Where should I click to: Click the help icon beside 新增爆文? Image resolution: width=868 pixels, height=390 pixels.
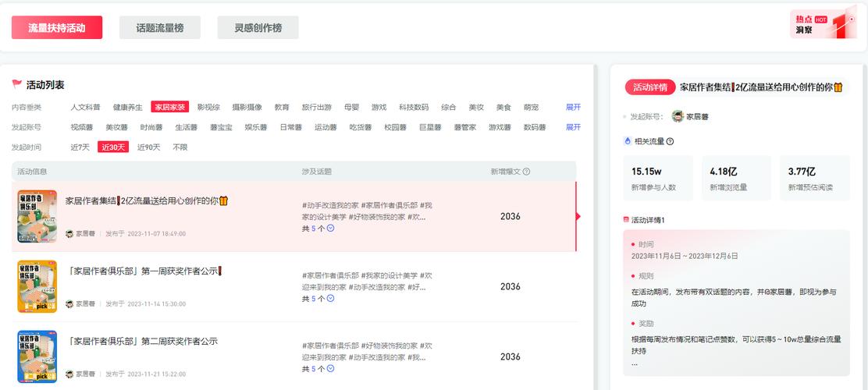point(526,172)
